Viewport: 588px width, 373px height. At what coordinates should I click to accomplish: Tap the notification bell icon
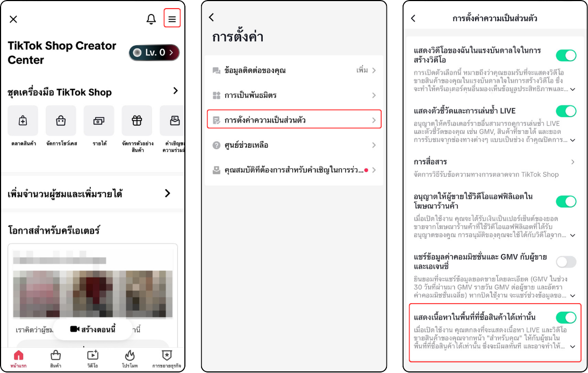point(151,19)
